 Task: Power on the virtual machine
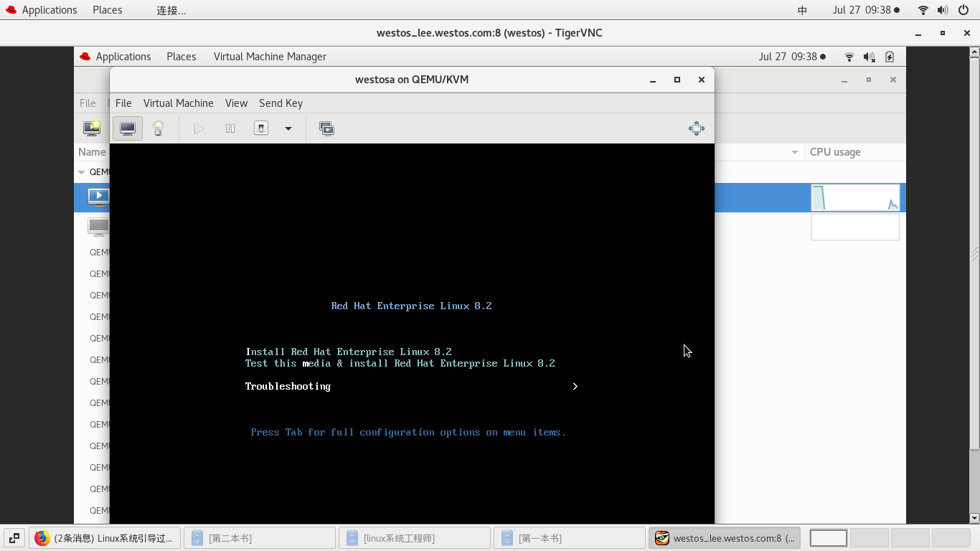tap(199, 128)
